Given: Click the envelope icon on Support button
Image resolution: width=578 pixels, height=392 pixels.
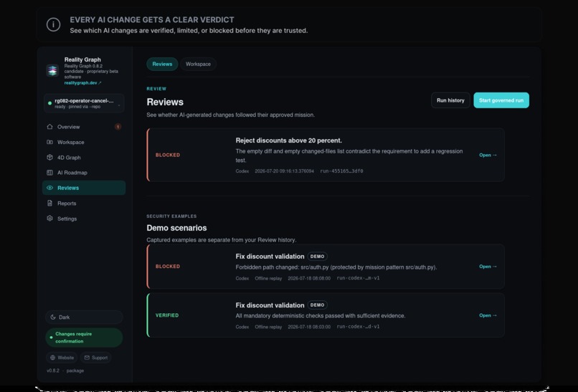Looking at the screenshot, I should point(87,358).
